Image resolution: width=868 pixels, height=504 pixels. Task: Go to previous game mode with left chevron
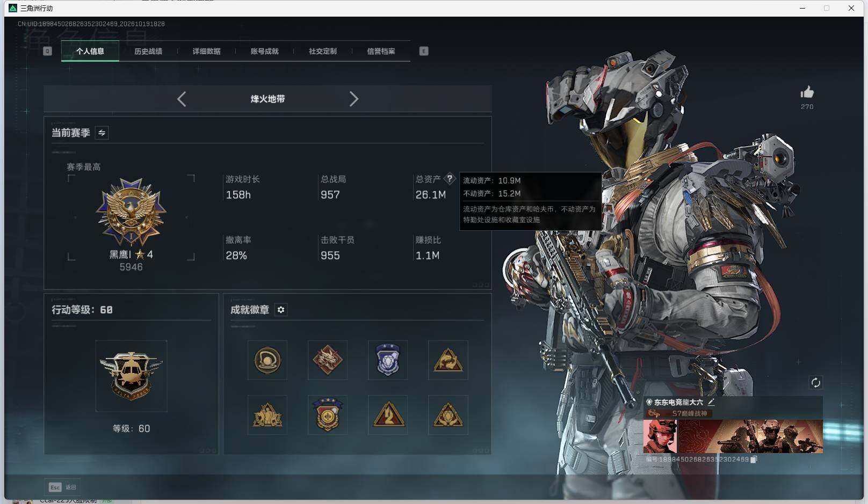tap(182, 99)
